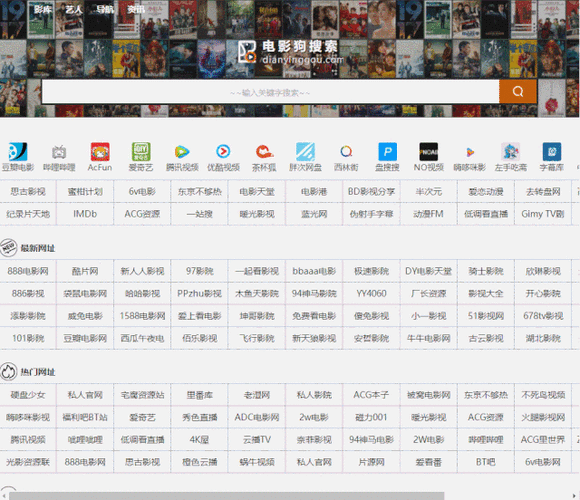Screen dimensions: 580x500
Task: Open the 字幕库 blue icon
Action: pos(552,152)
